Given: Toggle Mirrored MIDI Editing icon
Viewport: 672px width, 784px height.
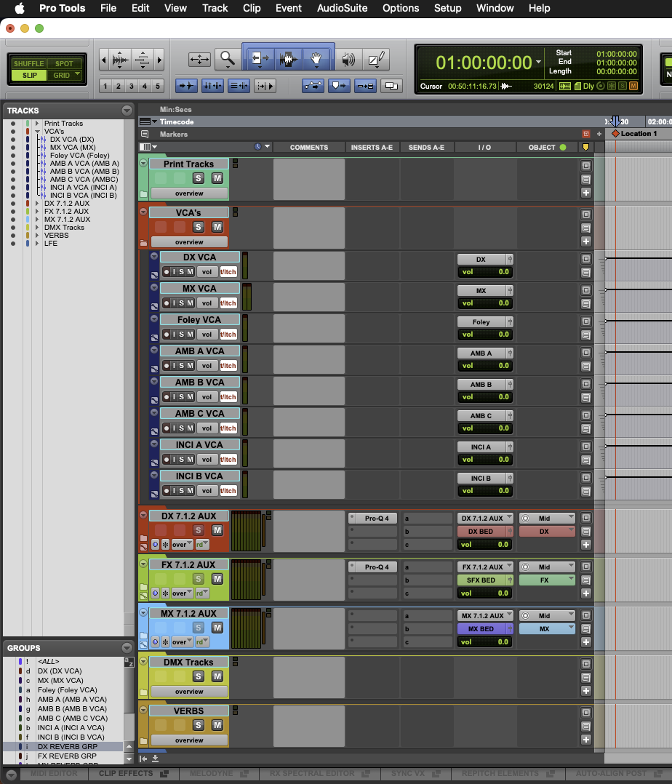Looking at the screenshot, I should [365, 86].
